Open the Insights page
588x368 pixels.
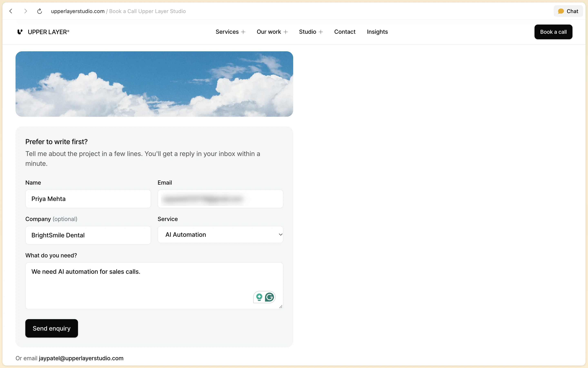[x=377, y=32]
